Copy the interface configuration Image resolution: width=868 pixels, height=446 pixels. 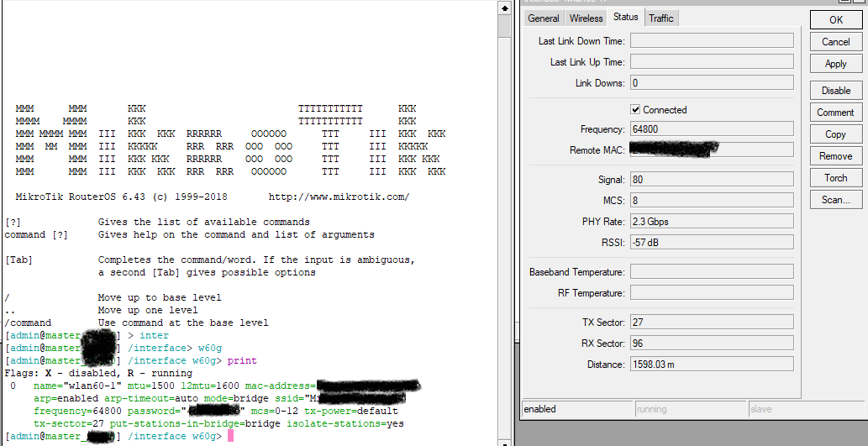836,134
